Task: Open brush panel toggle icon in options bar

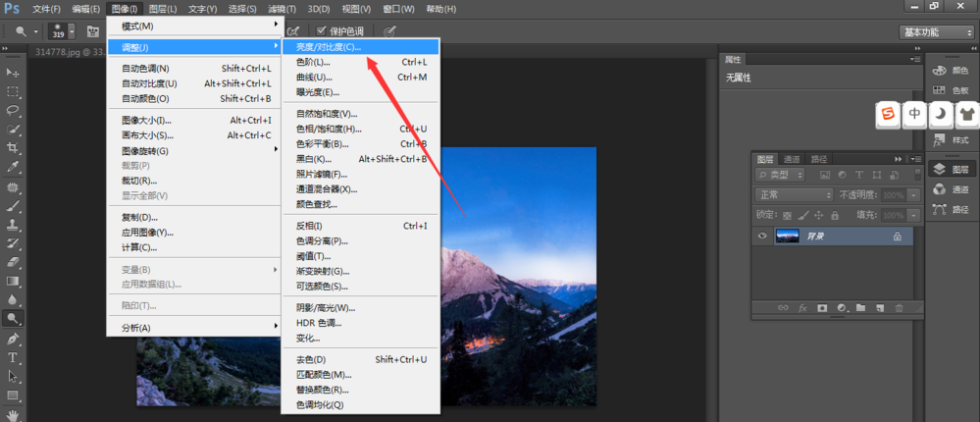Action: click(93, 31)
